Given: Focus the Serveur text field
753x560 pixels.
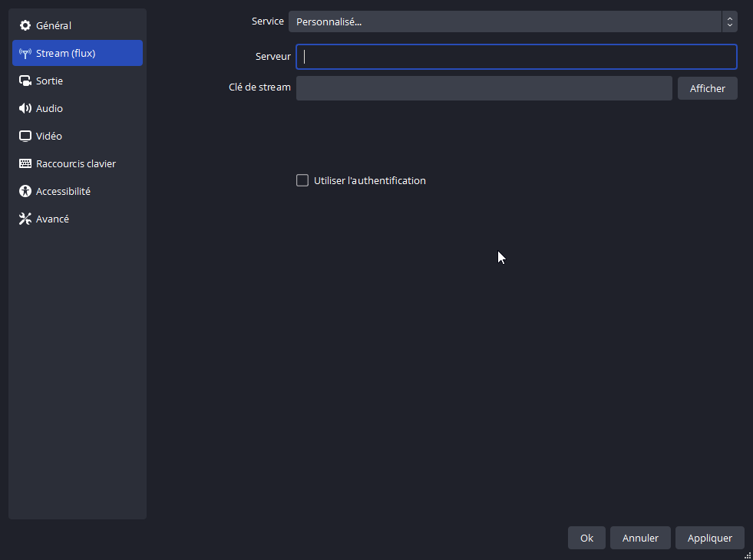Looking at the screenshot, I should tap(516, 57).
